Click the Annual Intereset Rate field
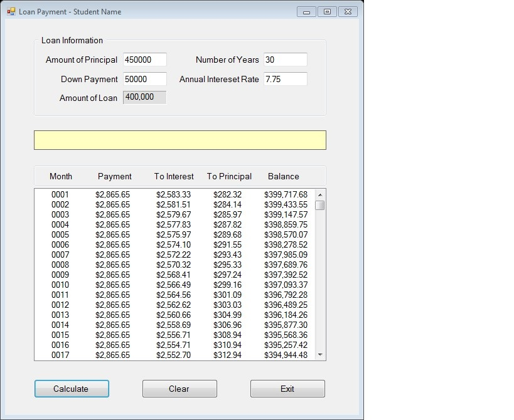This screenshot has width=514, height=420. click(285, 79)
